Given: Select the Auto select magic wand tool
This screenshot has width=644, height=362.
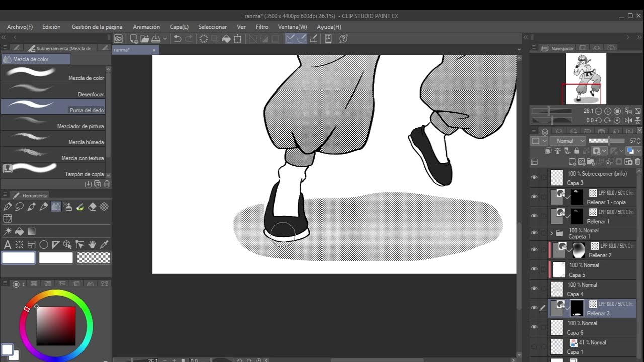Looking at the screenshot, I should pos(8,231).
